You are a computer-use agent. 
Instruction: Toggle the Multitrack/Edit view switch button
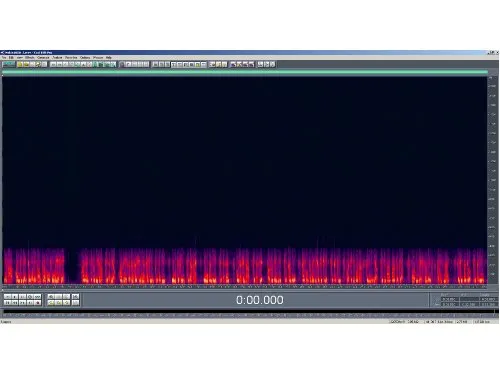[9, 64]
